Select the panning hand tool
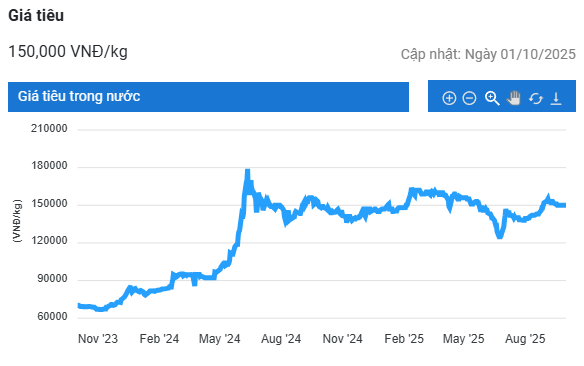Screen dimensions: 584x366 pyautogui.click(x=514, y=98)
